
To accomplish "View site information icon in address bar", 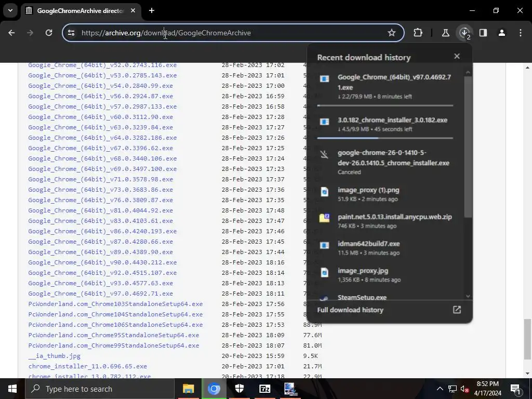I will tap(71, 33).
